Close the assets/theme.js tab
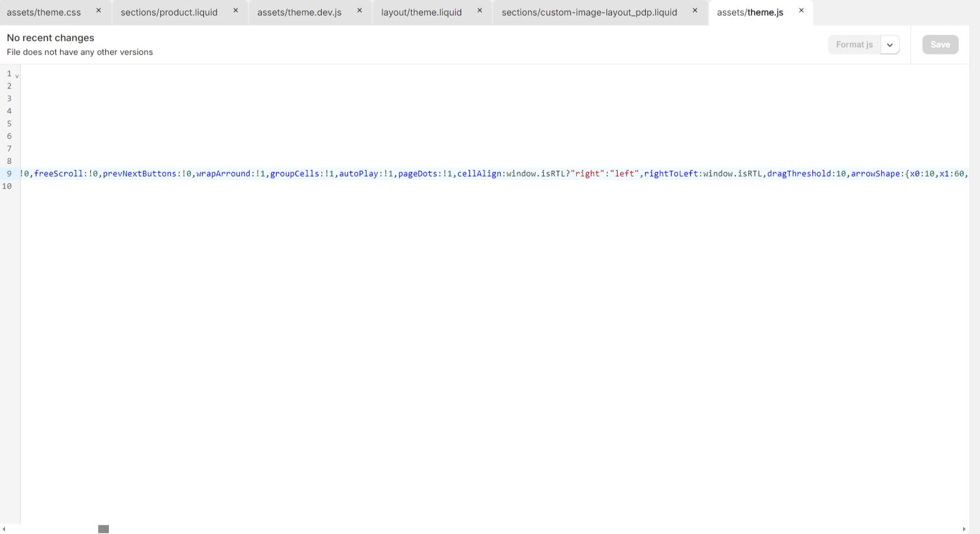Screen dimensions: 980x534 pos(801,11)
